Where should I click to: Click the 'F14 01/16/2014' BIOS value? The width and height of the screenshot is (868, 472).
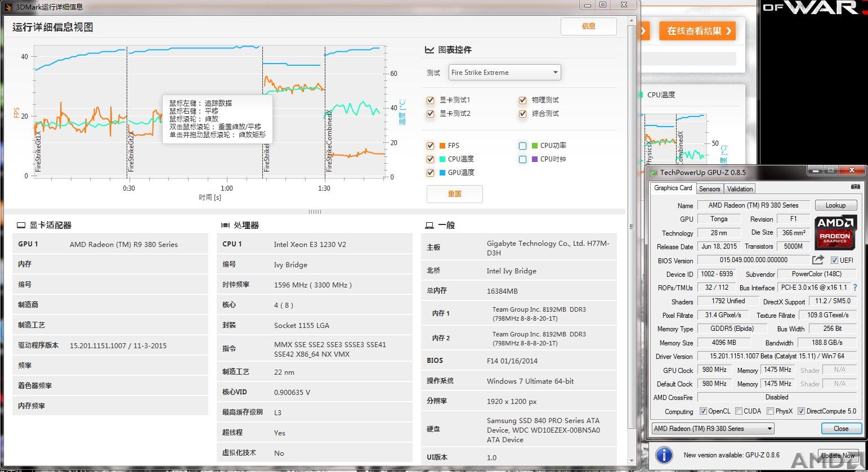tap(512, 361)
